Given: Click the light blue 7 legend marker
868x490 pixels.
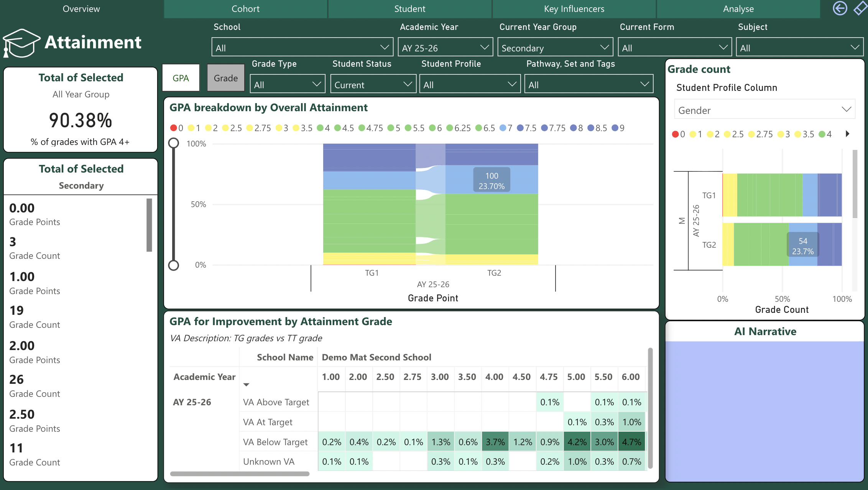Looking at the screenshot, I should (503, 128).
